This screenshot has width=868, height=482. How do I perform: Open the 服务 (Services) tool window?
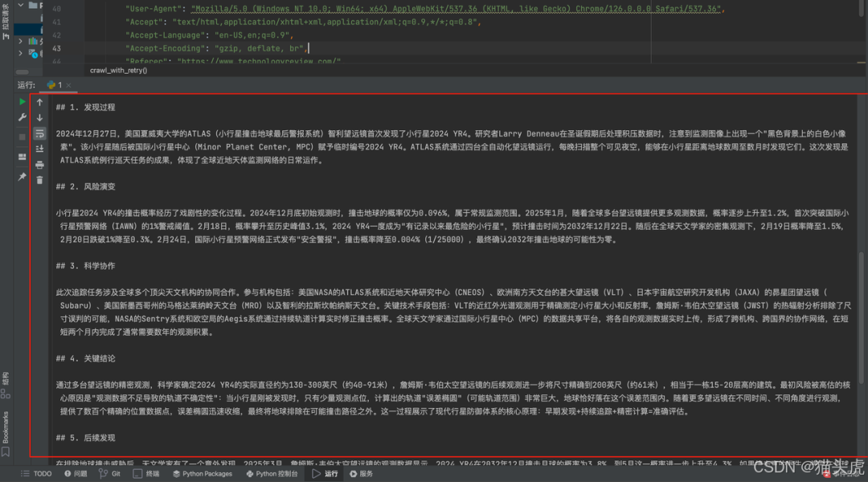coord(361,474)
